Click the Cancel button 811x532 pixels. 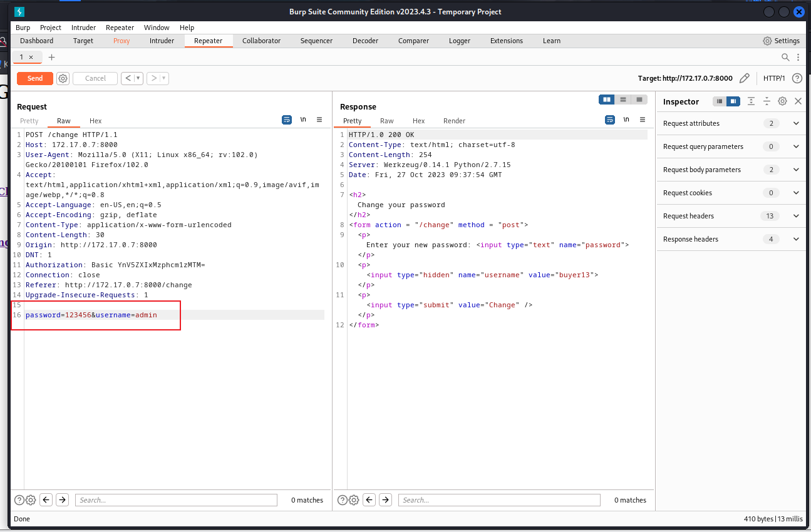click(95, 78)
